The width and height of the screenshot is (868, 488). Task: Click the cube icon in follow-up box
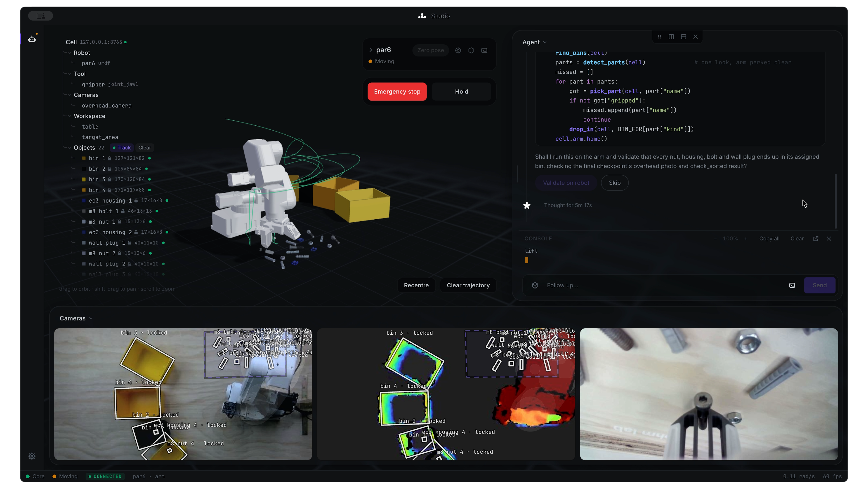(535, 285)
